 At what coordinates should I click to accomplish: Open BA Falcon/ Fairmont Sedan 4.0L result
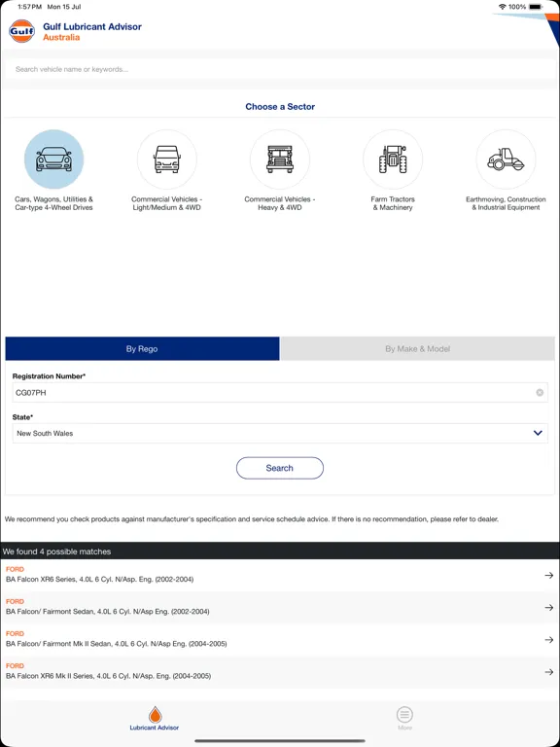tap(280, 607)
